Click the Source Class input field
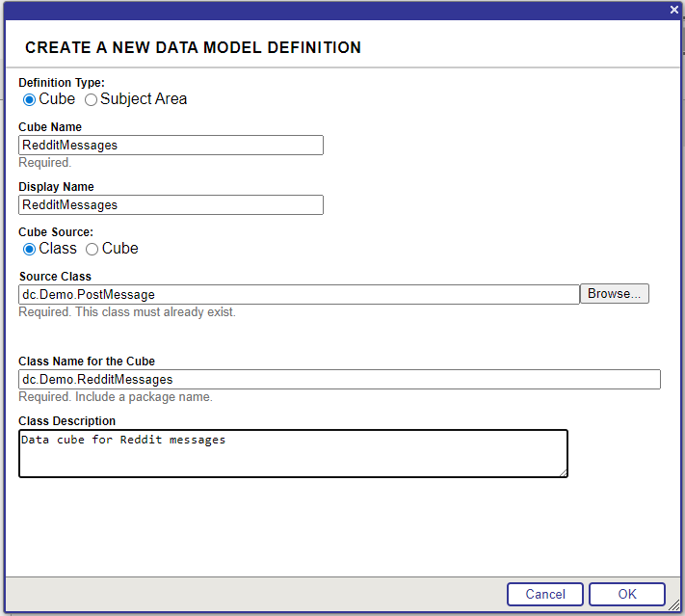The image size is (685, 616). tap(299, 294)
